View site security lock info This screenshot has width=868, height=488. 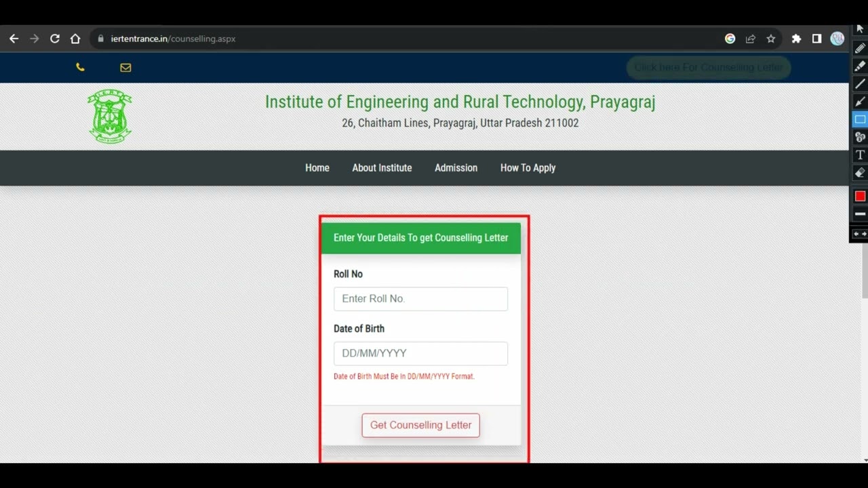100,39
